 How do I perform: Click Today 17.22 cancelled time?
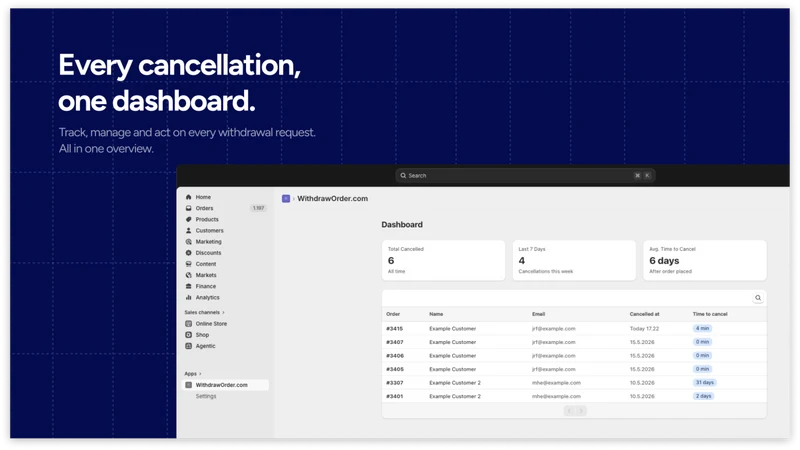pos(644,329)
